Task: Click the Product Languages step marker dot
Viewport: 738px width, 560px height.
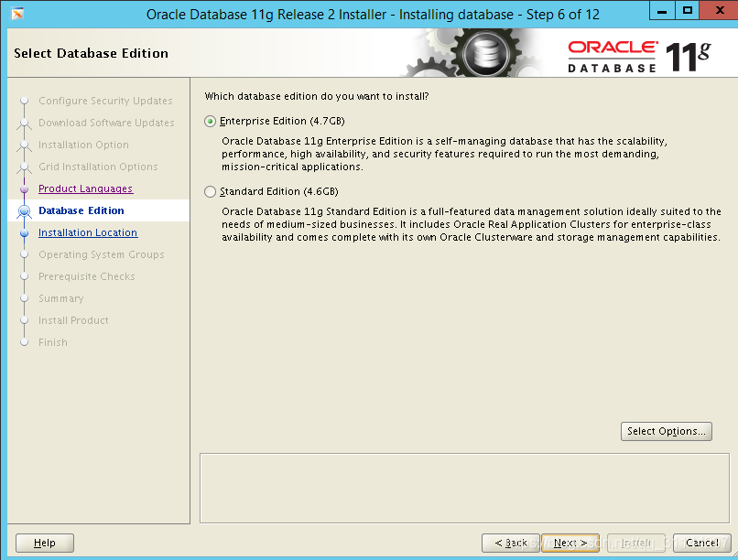Action: click(24, 189)
